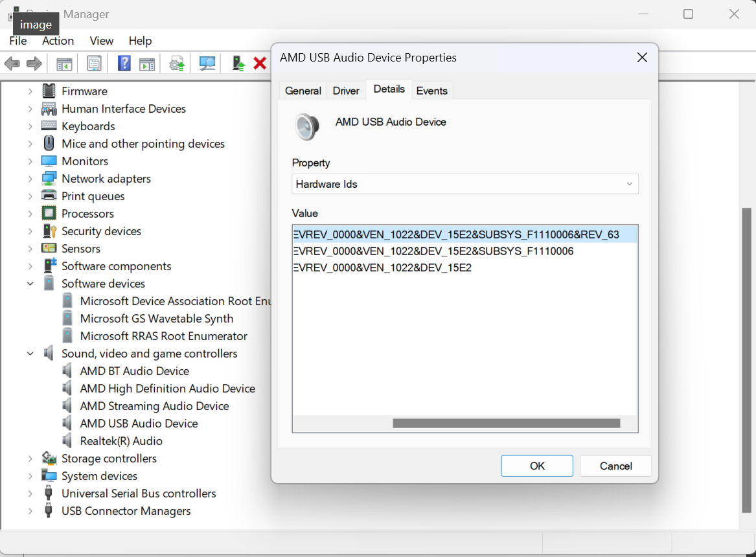
Task: Click the Network adapters icon
Action: point(49,178)
